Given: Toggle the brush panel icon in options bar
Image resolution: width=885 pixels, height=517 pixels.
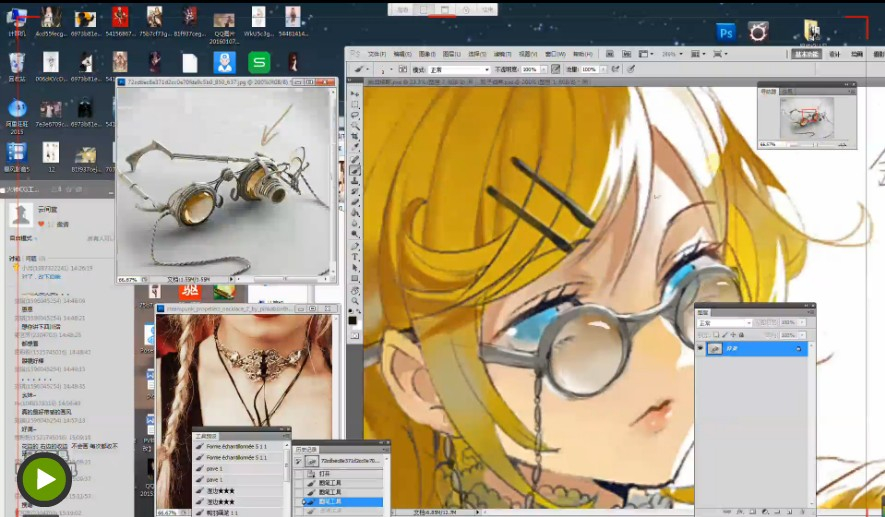Looking at the screenshot, I should [402, 69].
